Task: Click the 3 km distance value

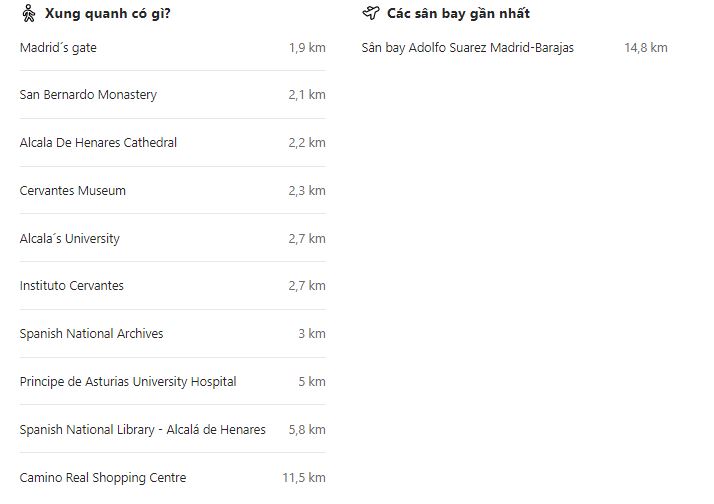Action: 312,334
